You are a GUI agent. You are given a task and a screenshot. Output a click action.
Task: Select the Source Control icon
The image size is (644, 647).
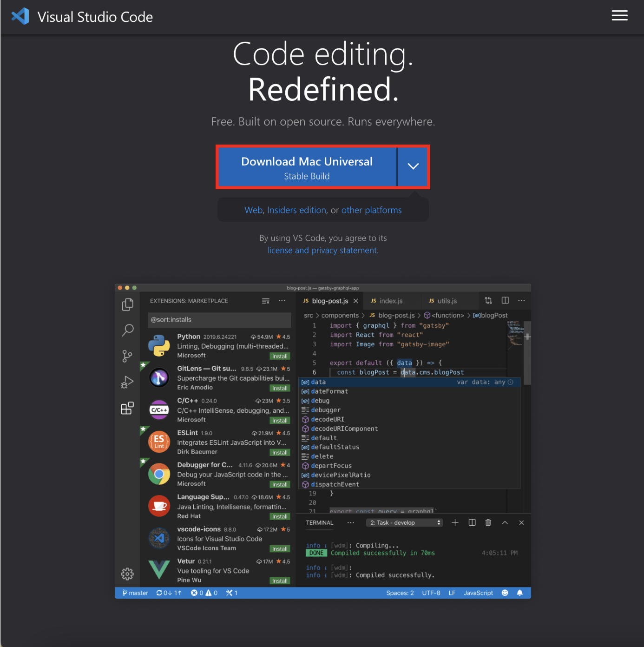(127, 356)
